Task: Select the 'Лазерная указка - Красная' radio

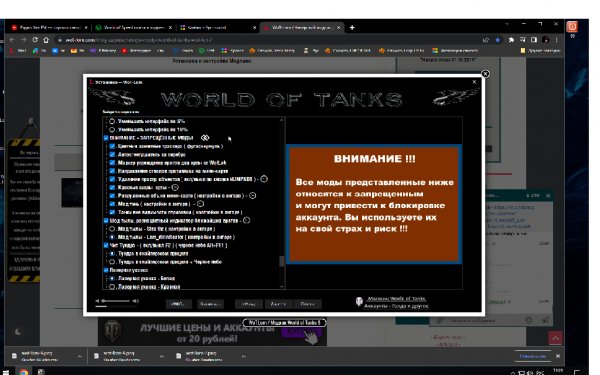Action: coord(112,287)
